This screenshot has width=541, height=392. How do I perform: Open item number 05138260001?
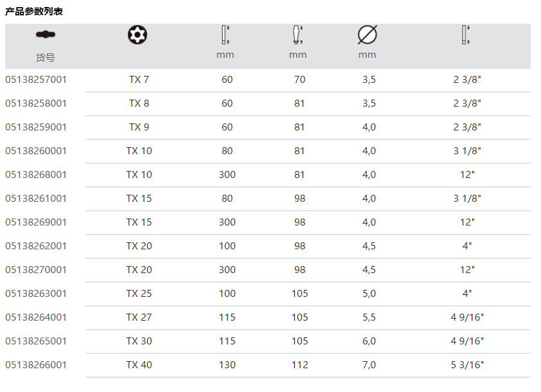[x=36, y=151]
